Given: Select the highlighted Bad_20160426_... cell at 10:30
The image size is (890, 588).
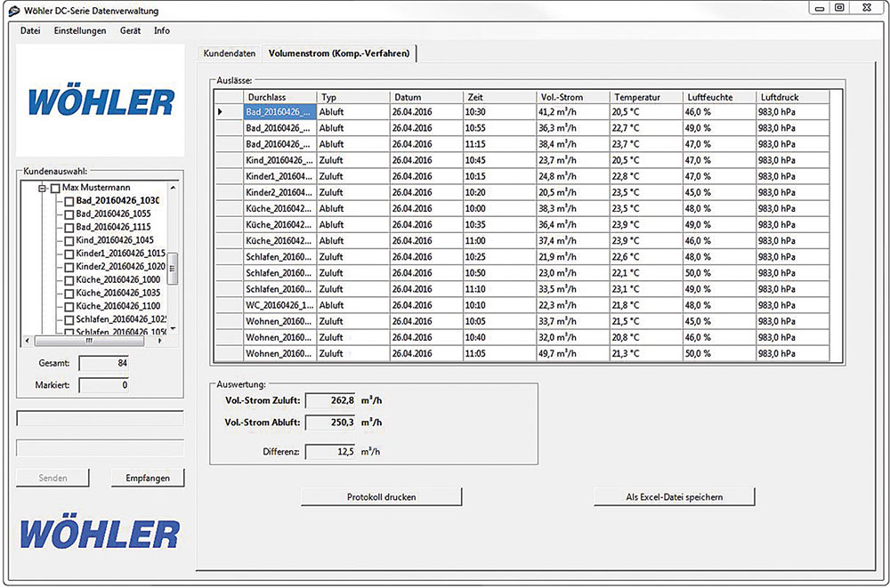Looking at the screenshot, I should point(279,112).
